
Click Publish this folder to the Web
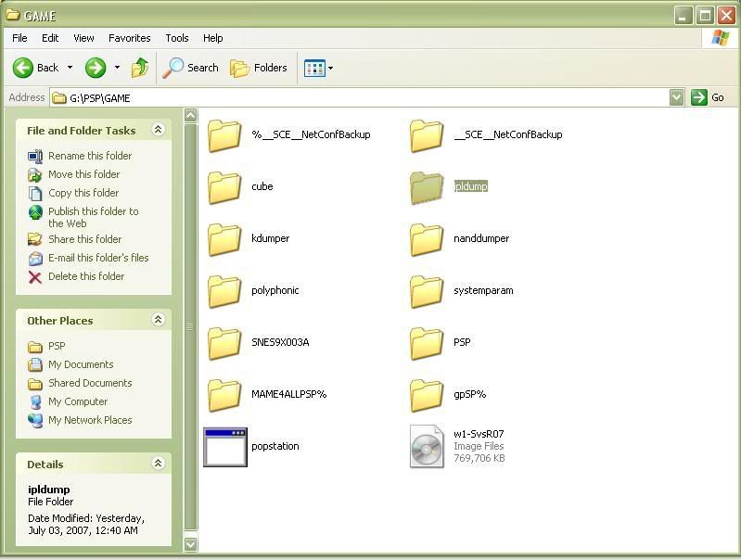(x=93, y=217)
